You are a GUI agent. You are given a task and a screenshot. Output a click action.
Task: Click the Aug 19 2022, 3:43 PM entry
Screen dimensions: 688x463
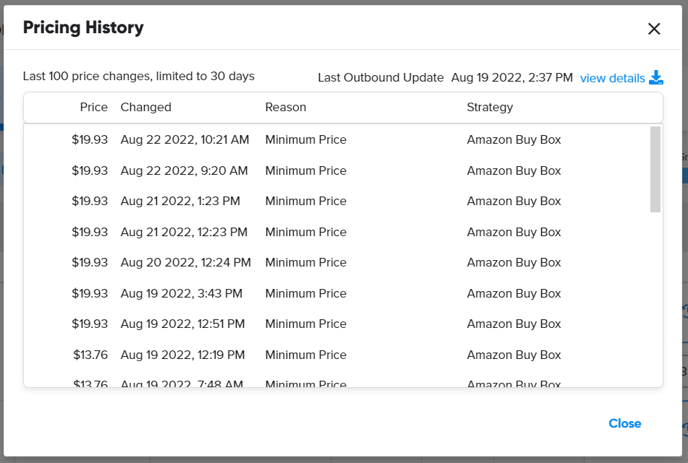tap(181, 294)
